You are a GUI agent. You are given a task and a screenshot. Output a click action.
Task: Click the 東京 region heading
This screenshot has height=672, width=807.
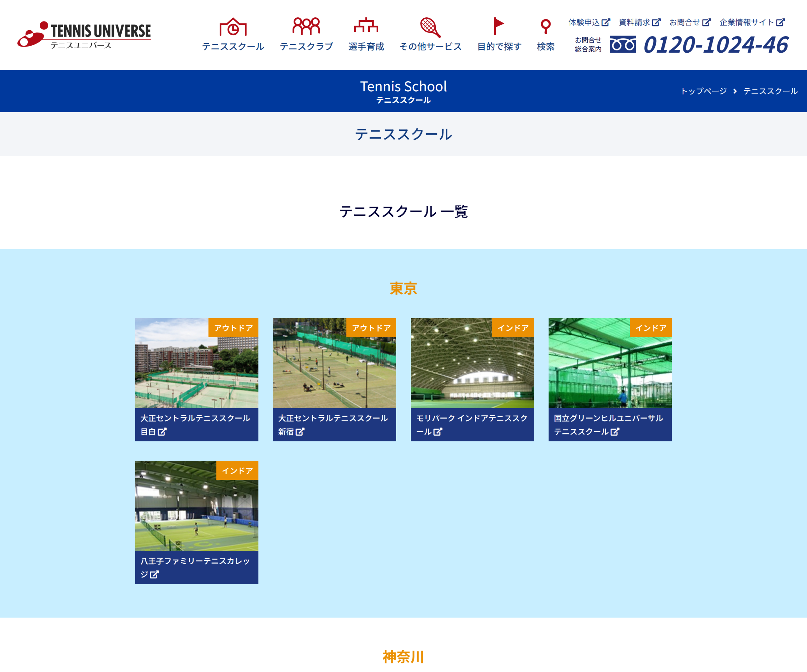pos(403,288)
